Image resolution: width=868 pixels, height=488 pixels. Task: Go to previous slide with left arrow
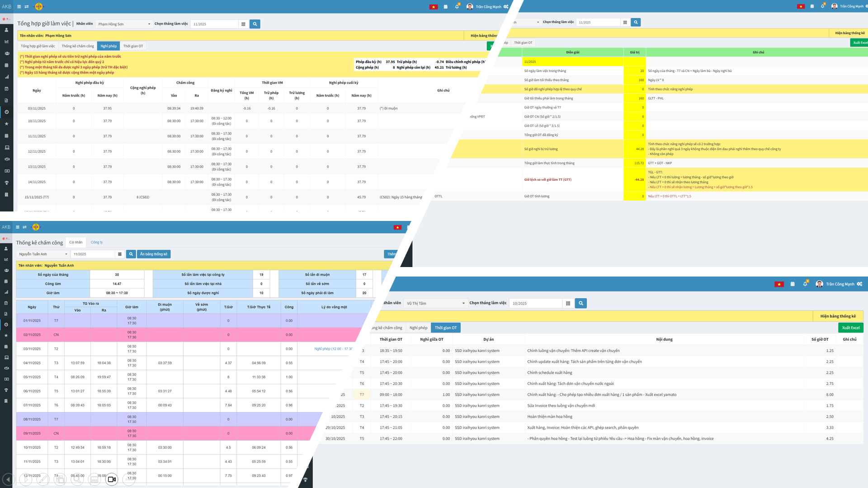tap(8, 479)
